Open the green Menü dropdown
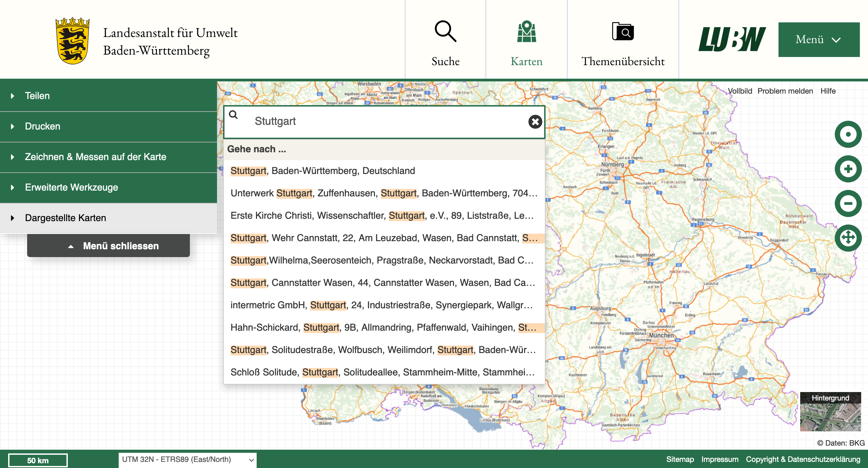The width and height of the screenshot is (868, 468). tap(818, 39)
